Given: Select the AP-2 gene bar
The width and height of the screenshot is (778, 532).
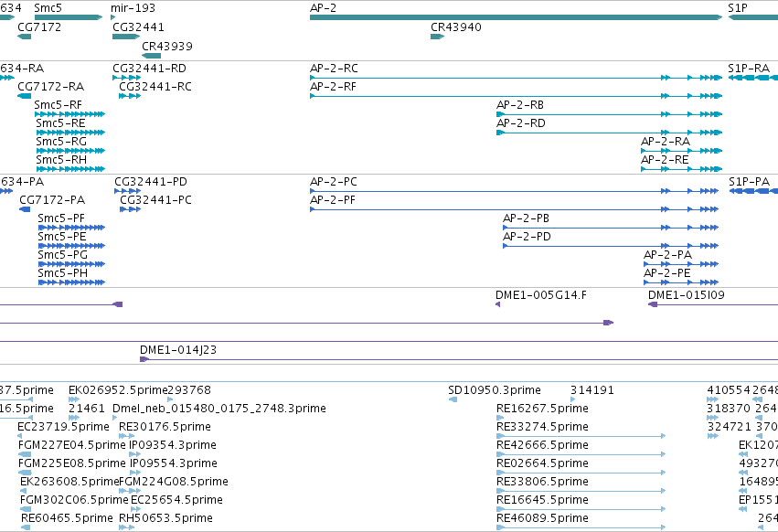Looking at the screenshot, I should point(516,17).
